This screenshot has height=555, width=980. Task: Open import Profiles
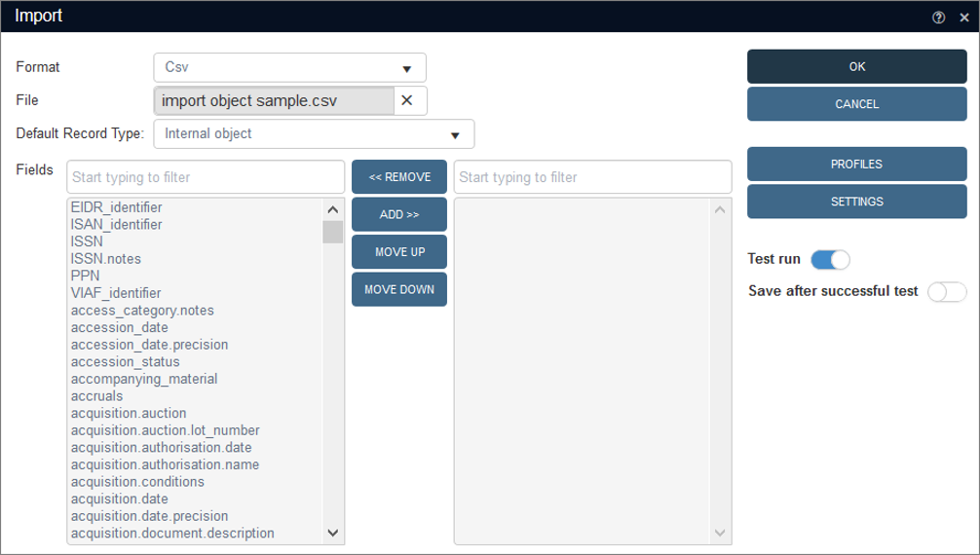coord(856,164)
